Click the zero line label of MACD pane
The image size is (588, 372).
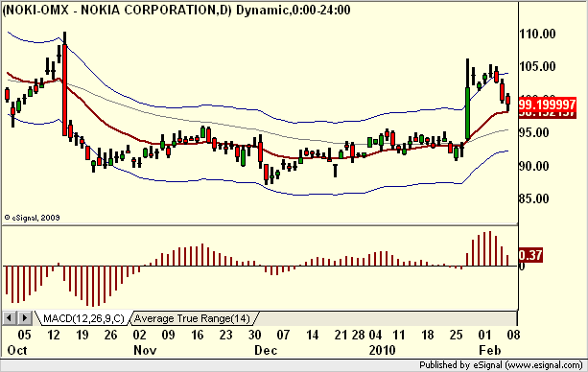click(x=522, y=267)
